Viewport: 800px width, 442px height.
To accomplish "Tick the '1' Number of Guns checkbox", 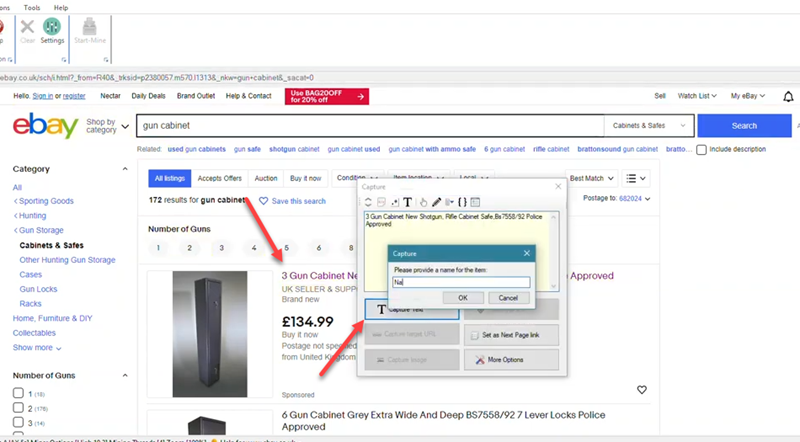I will click(x=17, y=394).
